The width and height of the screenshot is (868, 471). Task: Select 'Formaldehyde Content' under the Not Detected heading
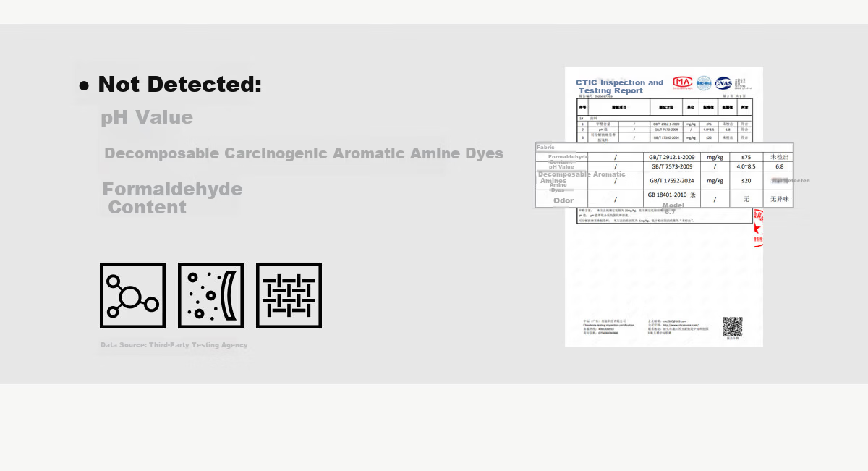[x=172, y=198]
